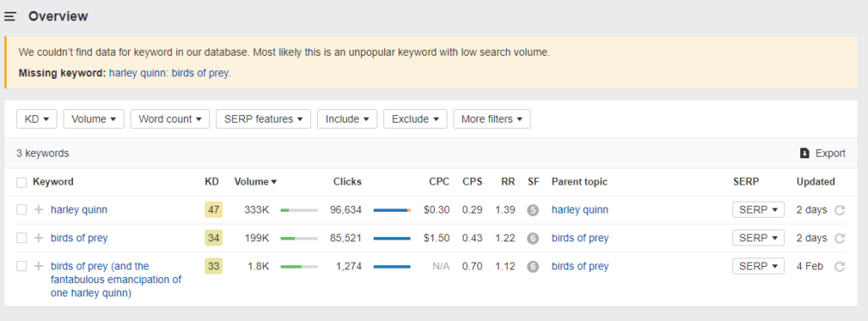Open the SERP features filter dropdown
Screen dimensions: 868x321
tap(264, 119)
